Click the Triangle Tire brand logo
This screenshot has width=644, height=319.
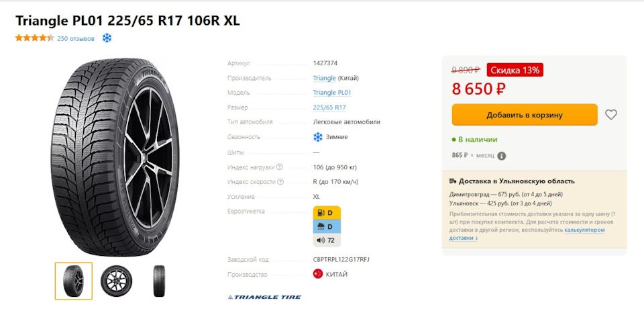coord(264,297)
